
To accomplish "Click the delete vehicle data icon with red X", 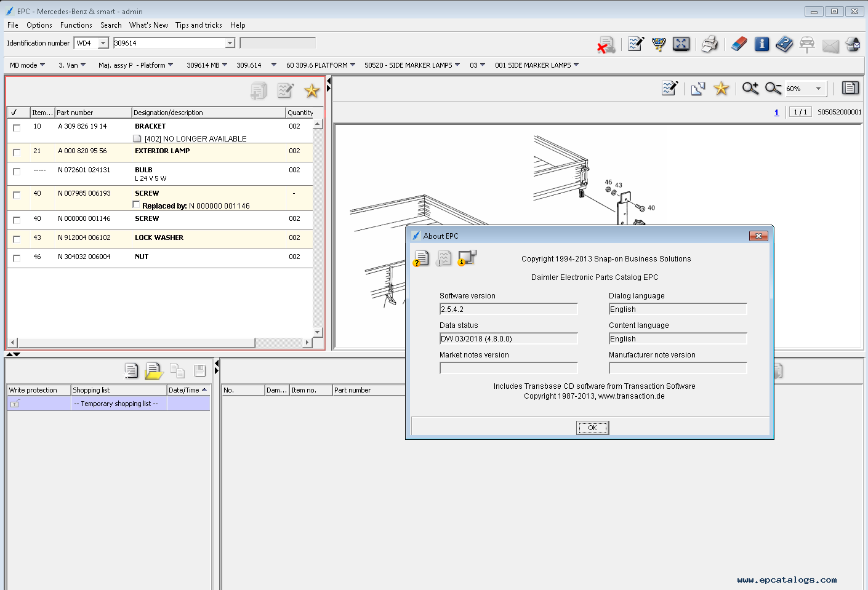I will [x=606, y=45].
